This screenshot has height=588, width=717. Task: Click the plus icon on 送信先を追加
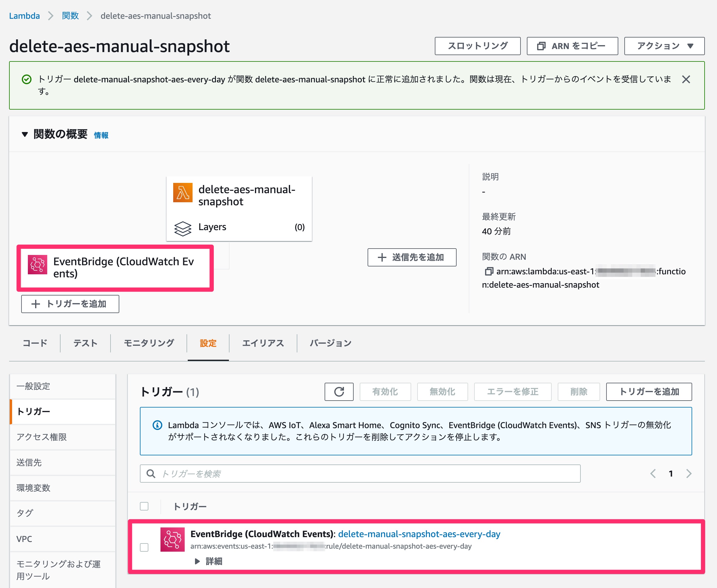pyautogui.click(x=382, y=257)
